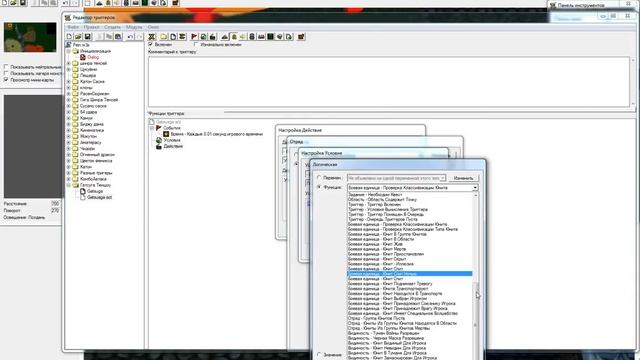Select 'Getsuga act' trigger in tree

pos(99,197)
